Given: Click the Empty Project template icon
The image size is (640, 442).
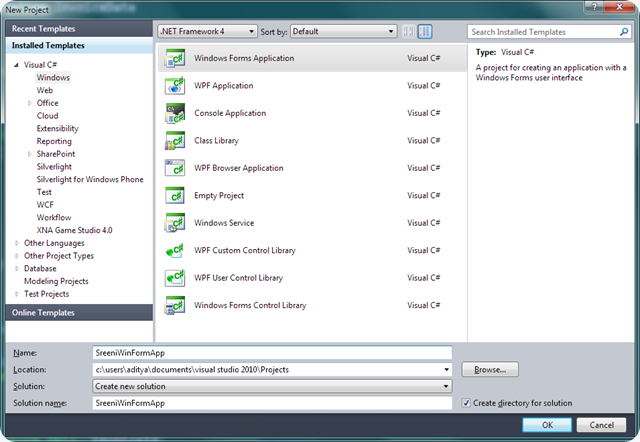Looking at the screenshot, I should pos(175,195).
